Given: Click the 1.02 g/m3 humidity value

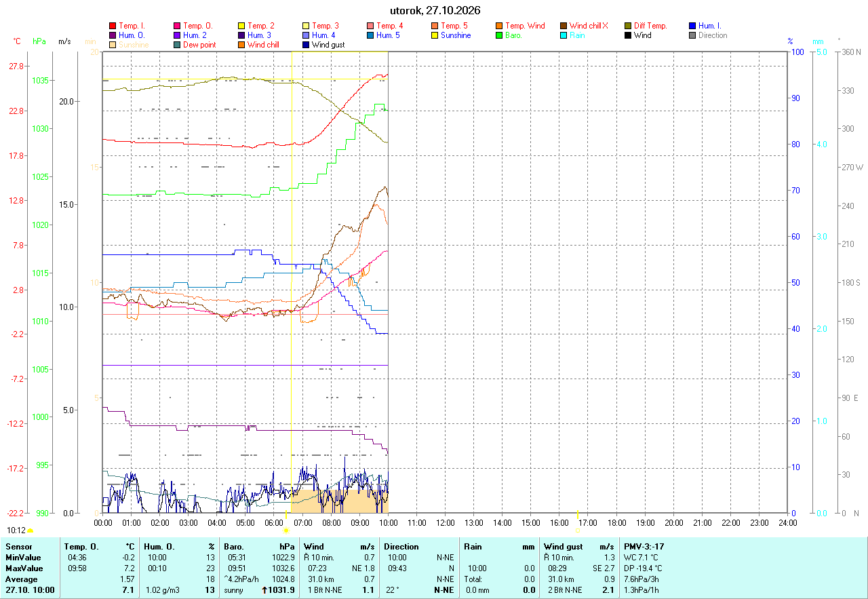Looking at the screenshot, I should coord(163,590).
